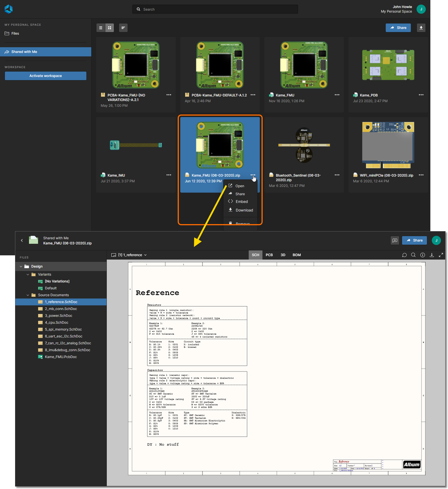
Task: Select 4_cpu.SchDoc in the file tree
Action: [56, 323]
